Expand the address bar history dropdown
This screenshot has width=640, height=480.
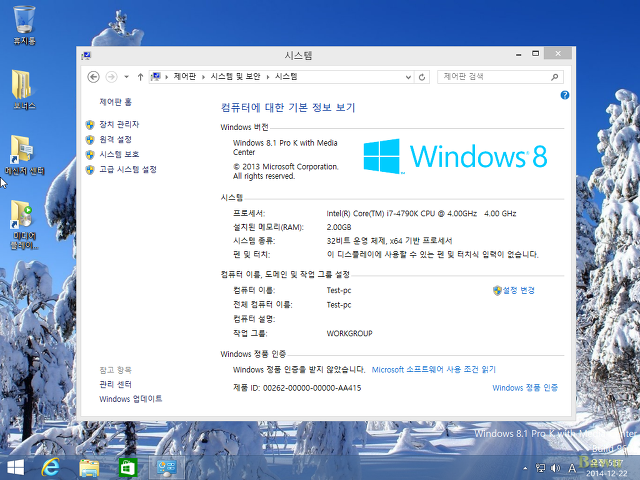click(x=408, y=77)
